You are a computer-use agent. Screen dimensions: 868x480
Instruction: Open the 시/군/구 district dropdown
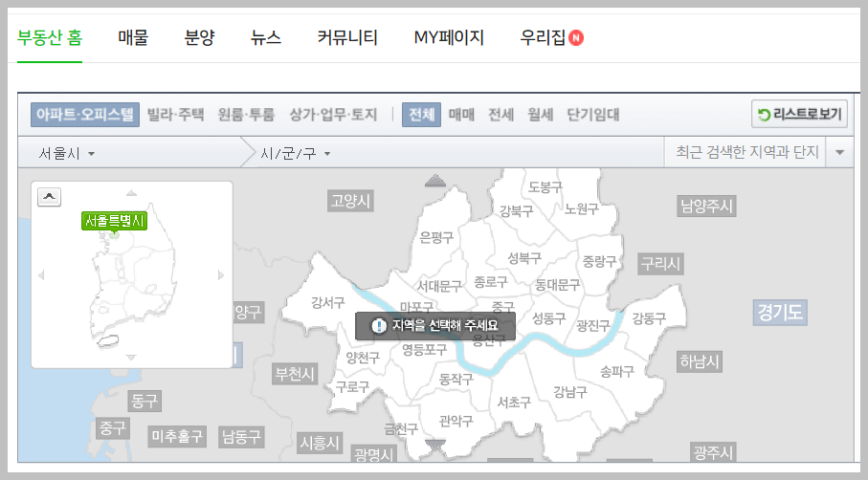click(296, 153)
